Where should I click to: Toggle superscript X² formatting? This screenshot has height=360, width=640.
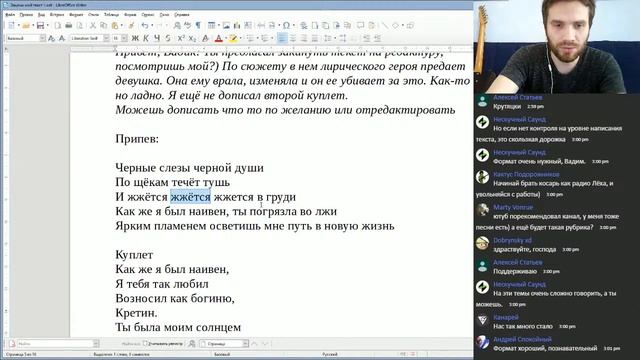click(x=181, y=38)
